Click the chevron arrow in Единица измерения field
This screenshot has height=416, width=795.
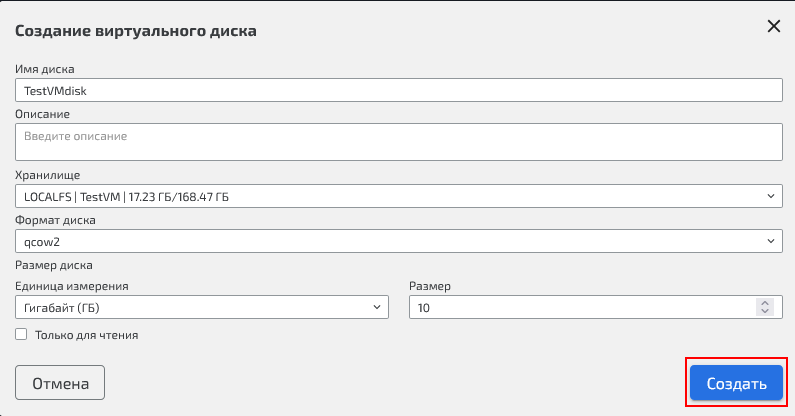377,308
